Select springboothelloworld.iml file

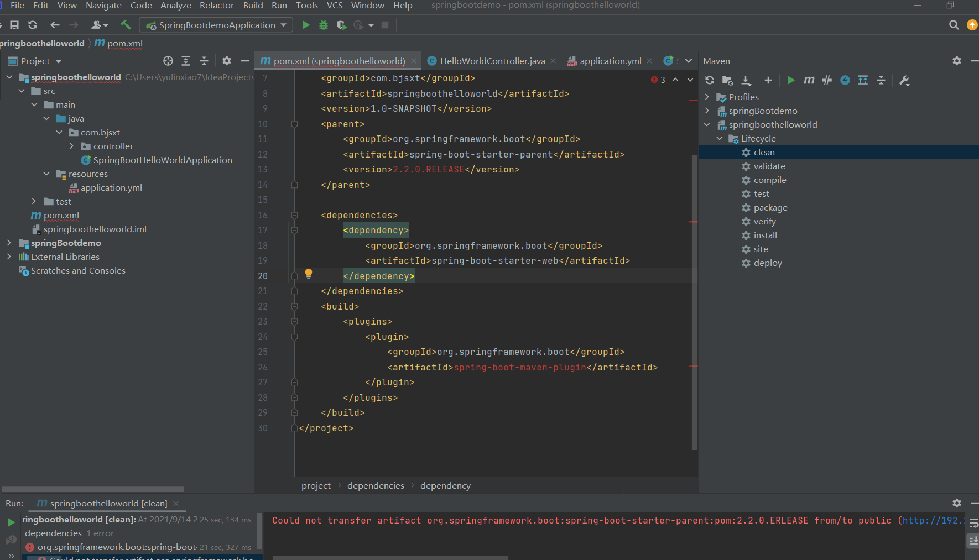click(x=95, y=229)
